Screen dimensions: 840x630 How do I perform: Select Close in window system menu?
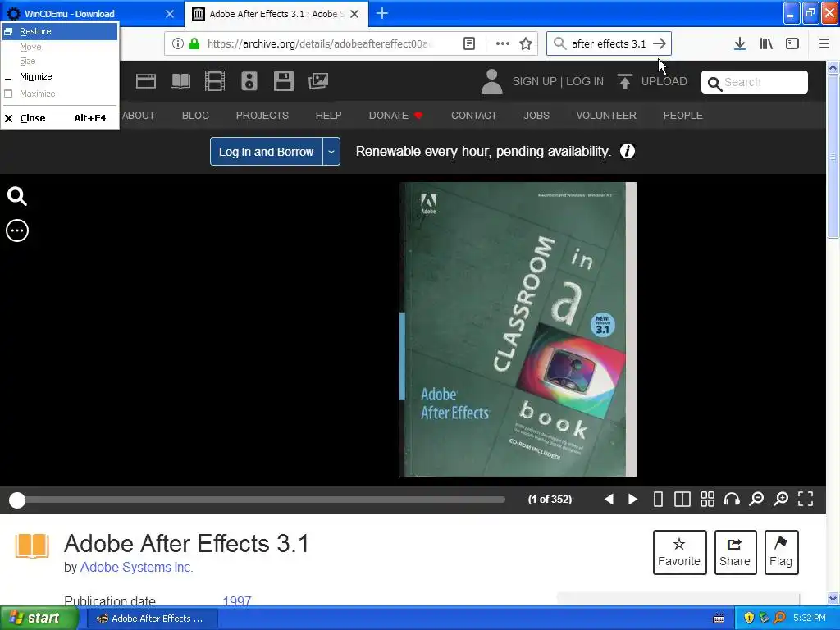[x=59, y=118]
